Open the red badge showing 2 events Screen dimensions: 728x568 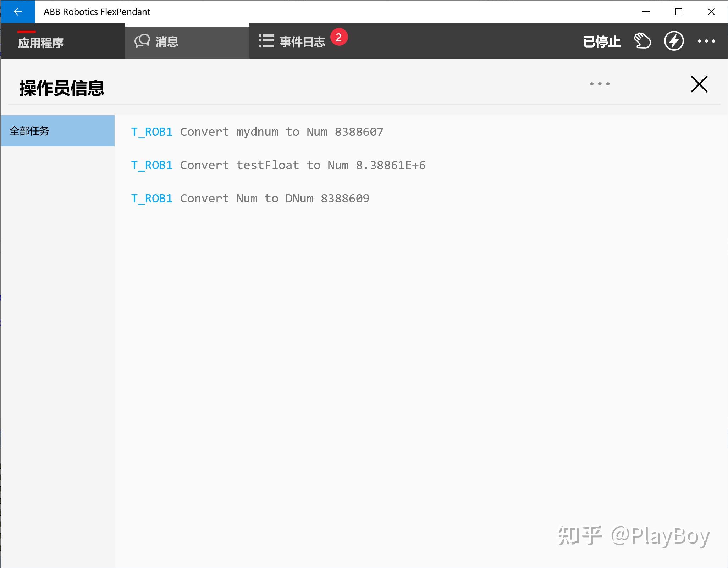(340, 37)
